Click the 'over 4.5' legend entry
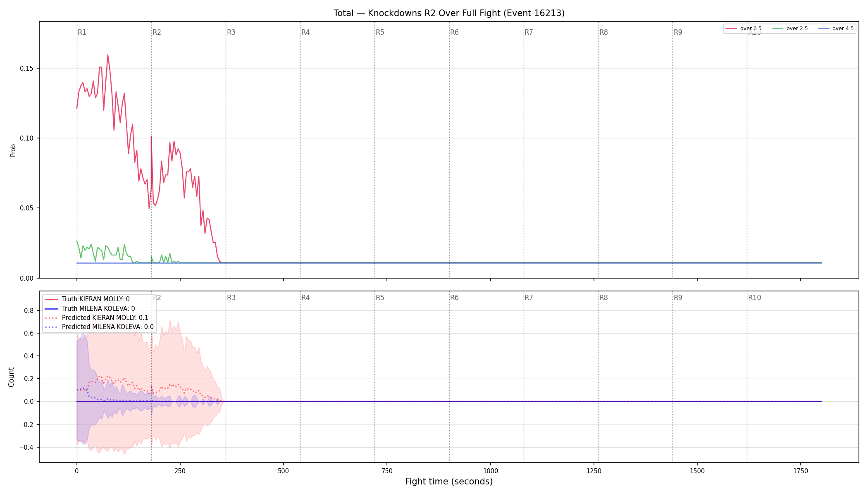868x496 pixels. point(835,29)
